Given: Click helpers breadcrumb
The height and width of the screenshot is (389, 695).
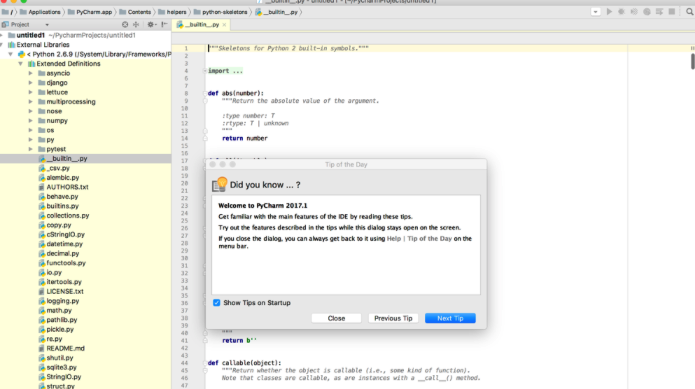Looking at the screenshot, I should pos(172,12).
